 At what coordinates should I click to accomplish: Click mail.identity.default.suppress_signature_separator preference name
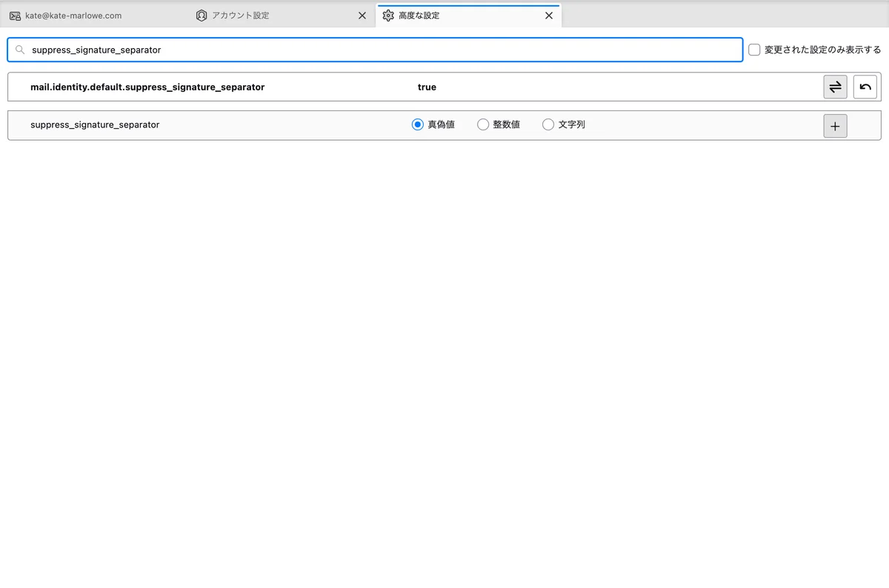[147, 87]
